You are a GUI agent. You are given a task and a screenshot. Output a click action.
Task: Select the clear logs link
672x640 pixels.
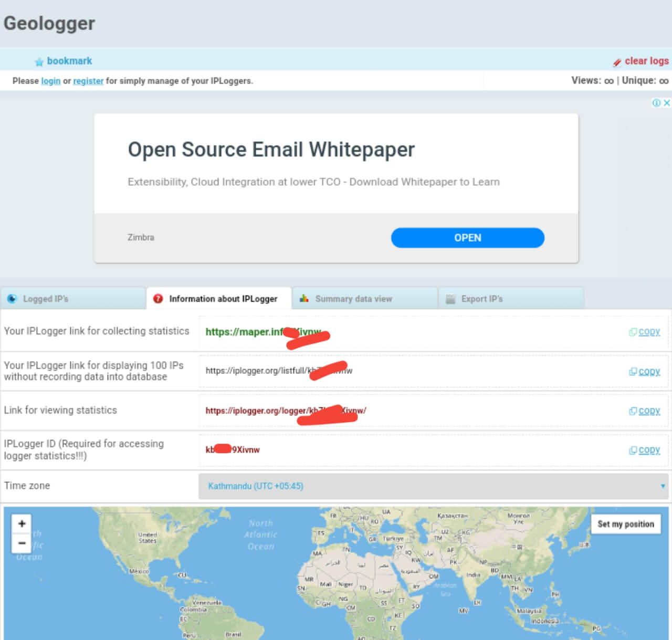[x=647, y=61]
